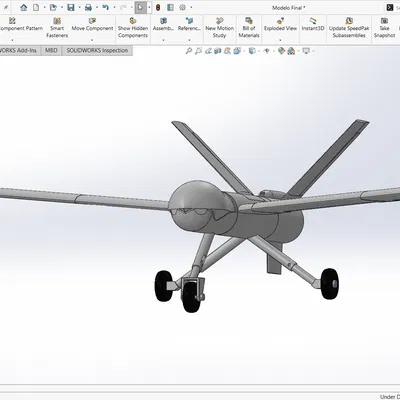Toggle Instant3D mode
This screenshot has height=400, width=400.
[x=313, y=24]
